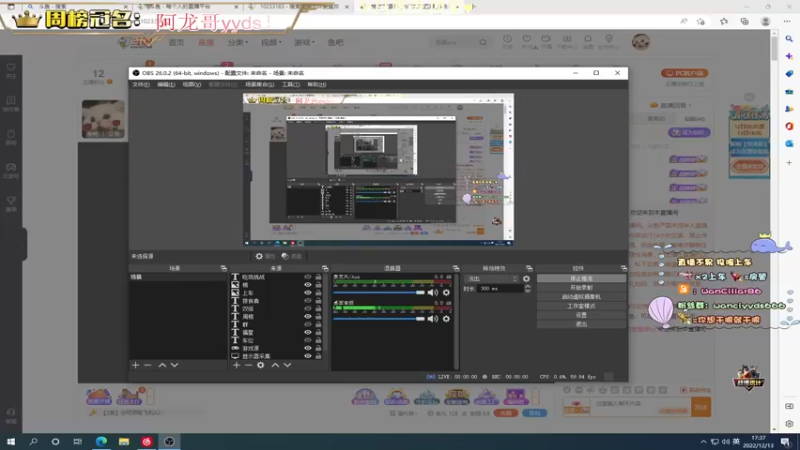Move the scene up with the Scenes up arrow

pos(162,365)
